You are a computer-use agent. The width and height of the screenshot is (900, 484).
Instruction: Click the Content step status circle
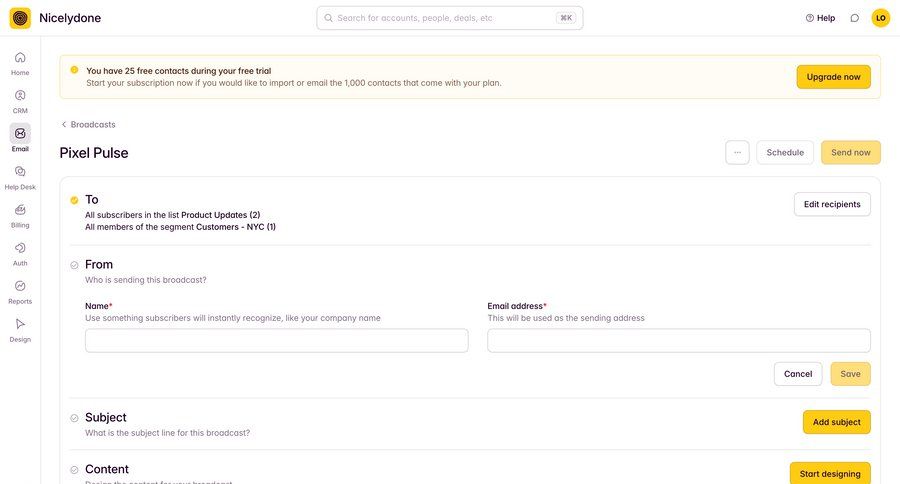[x=74, y=470]
